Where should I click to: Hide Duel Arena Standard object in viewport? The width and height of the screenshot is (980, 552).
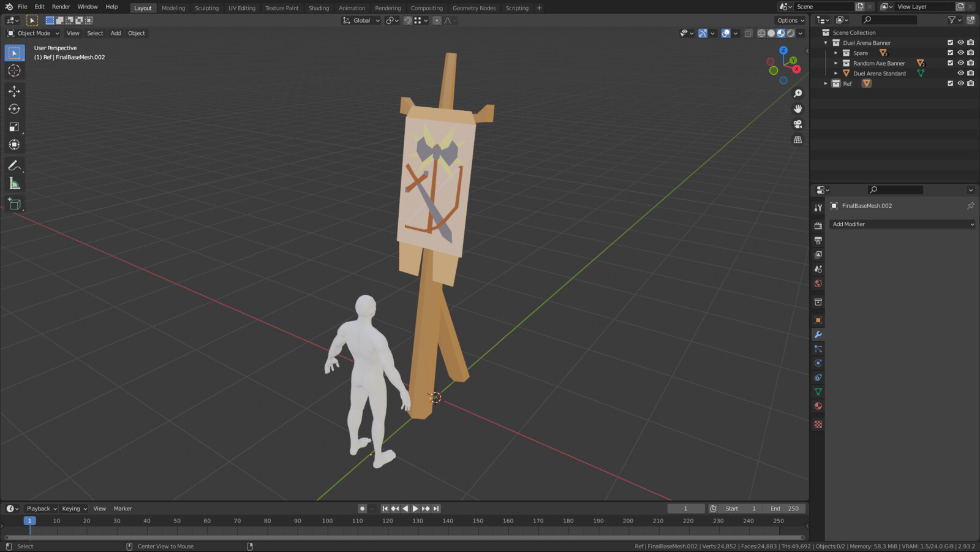click(960, 73)
